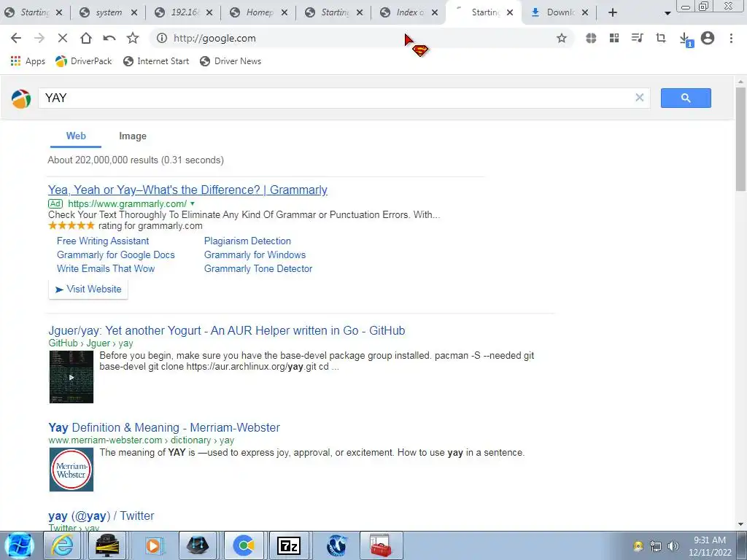
Task: Click the crop screenshot toolbar icon
Action: [661, 38]
